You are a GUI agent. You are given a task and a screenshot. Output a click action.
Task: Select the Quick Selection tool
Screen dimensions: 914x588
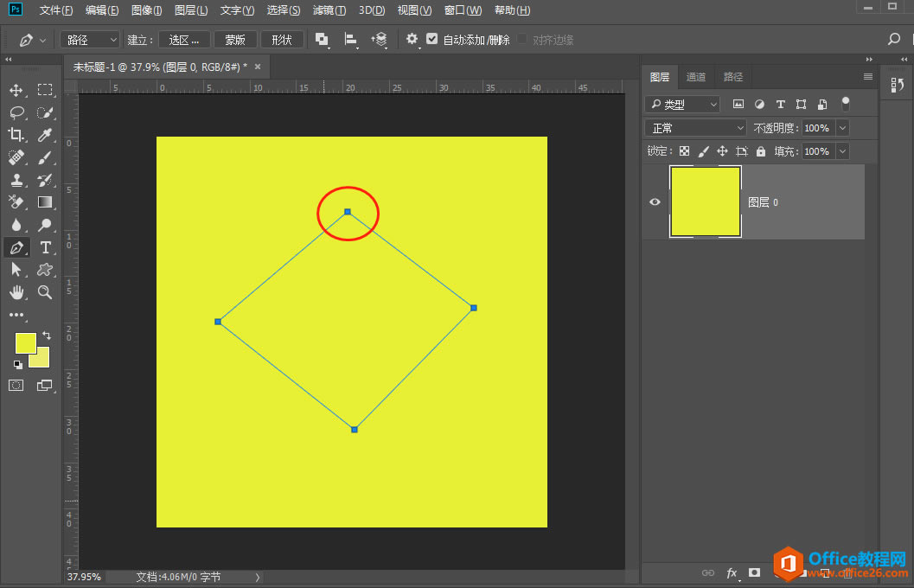pyautogui.click(x=45, y=112)
